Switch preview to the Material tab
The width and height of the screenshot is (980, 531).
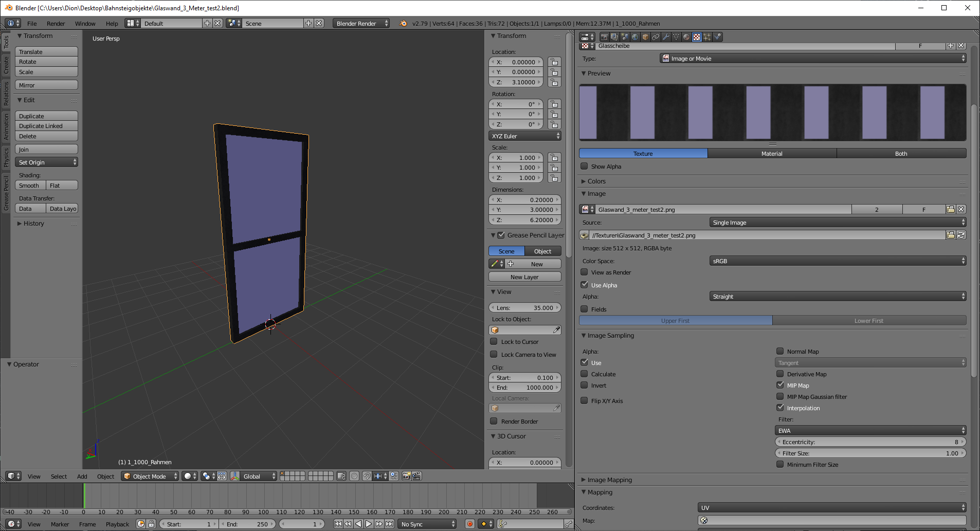(x=772, y=154)
